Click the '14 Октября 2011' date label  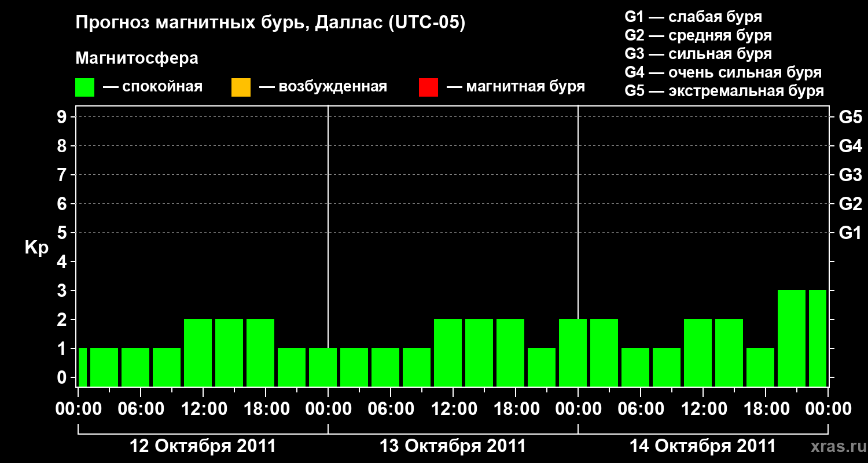[x=703, y=446]
